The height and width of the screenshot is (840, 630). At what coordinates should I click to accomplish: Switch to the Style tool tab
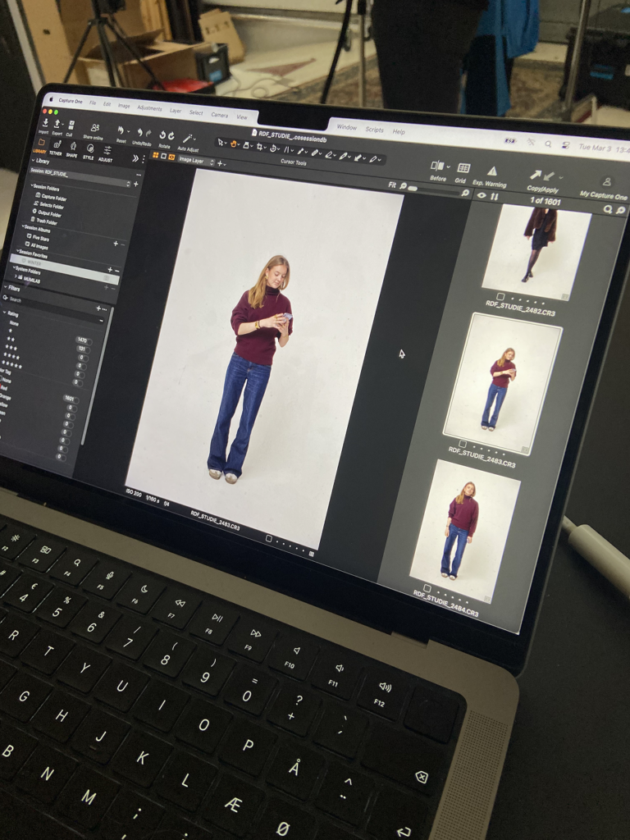90,152
